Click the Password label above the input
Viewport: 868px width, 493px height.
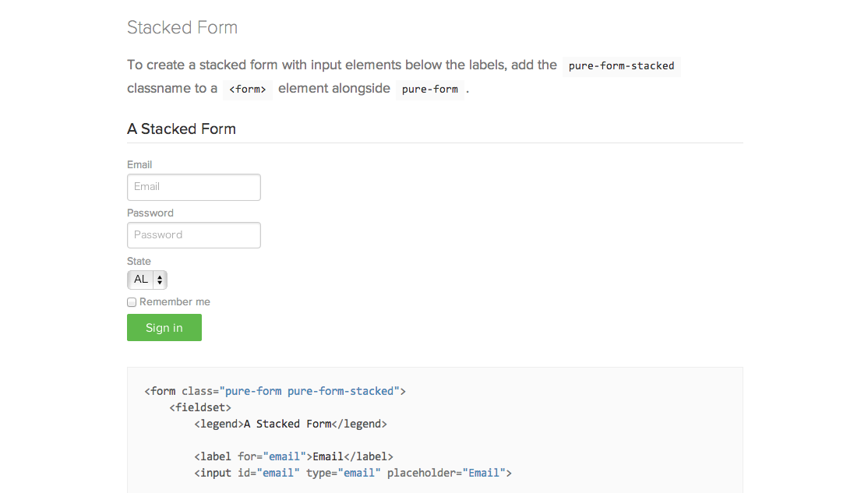point(150,213)
